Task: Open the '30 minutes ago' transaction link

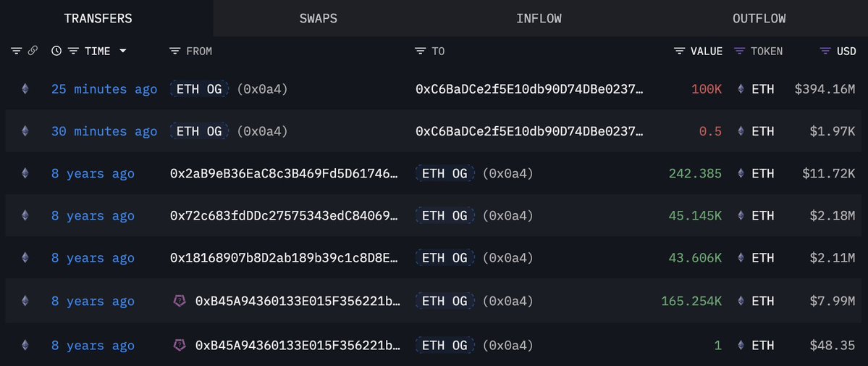Action: [104, 131]
